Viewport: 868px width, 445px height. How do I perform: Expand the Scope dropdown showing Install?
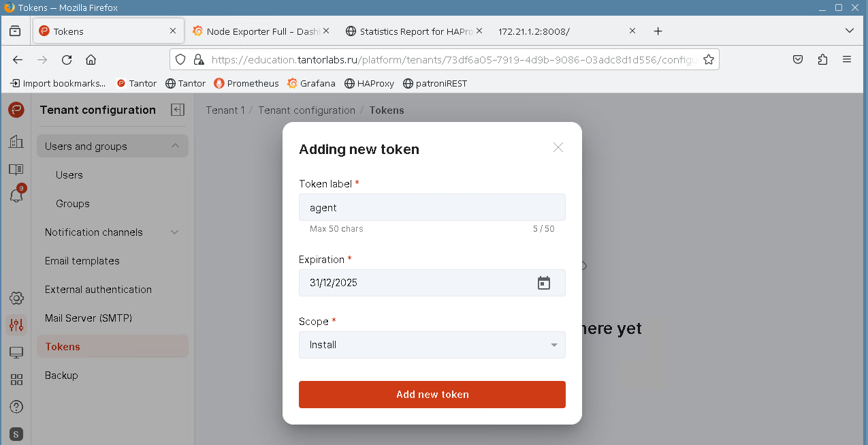[x=432, y=345]
